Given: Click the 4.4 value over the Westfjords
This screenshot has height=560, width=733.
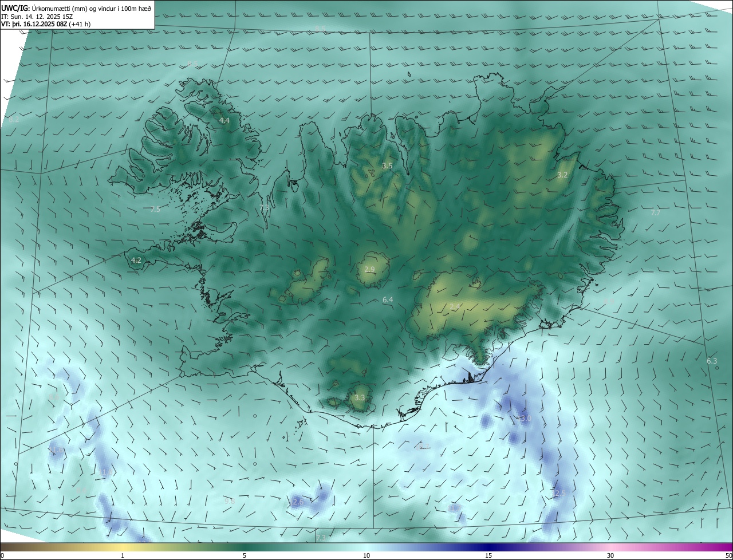Looking at the screenshot, I should (x=224, y=121).
